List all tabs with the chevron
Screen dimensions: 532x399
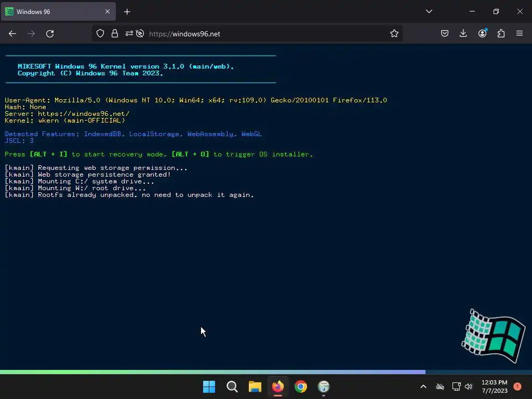tap(429, 11)
